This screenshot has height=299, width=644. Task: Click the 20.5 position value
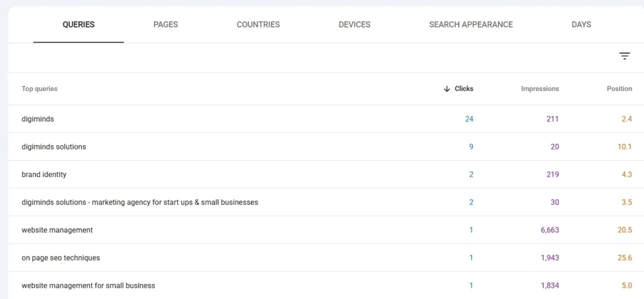[x=625, y=230]
